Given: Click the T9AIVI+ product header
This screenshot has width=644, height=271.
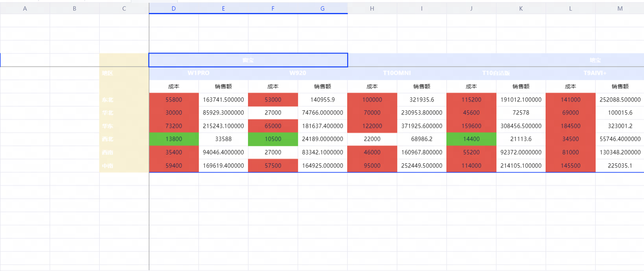Looking at the screenshot, I should pos(595,73).
